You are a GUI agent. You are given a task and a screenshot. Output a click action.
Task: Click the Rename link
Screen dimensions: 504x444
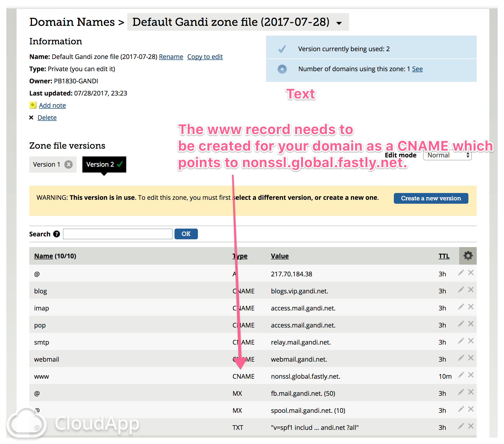pos(171,57)
